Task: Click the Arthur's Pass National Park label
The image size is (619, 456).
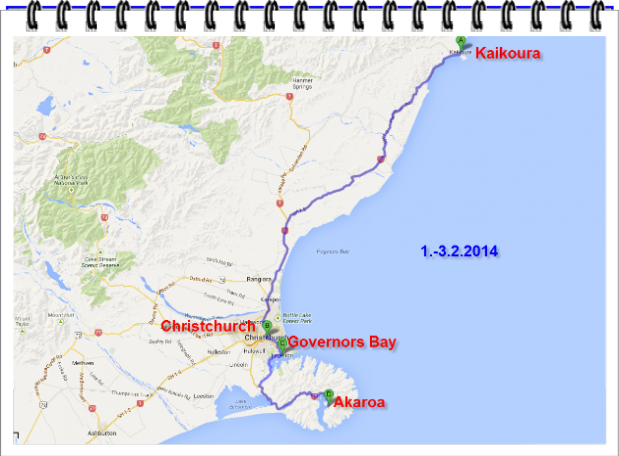Action: coord(71,180)
